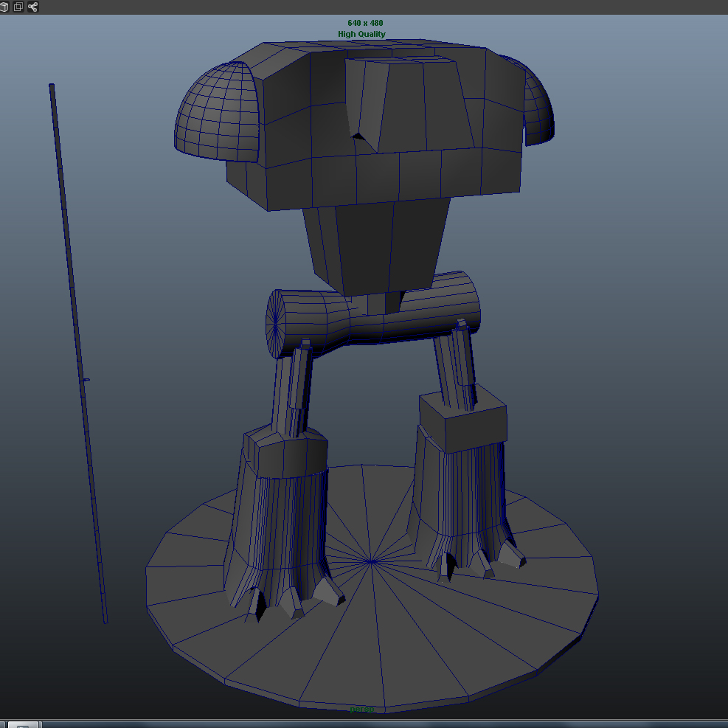Click the center vertex of circular base

point(371,561)
